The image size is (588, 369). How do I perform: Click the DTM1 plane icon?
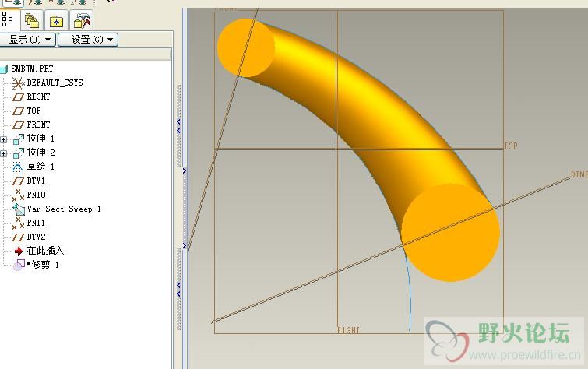point(18,181)
